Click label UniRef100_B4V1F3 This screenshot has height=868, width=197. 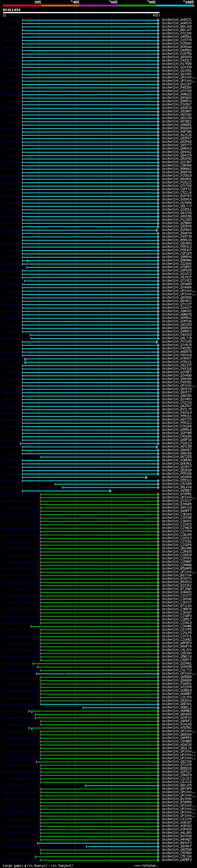177,843
